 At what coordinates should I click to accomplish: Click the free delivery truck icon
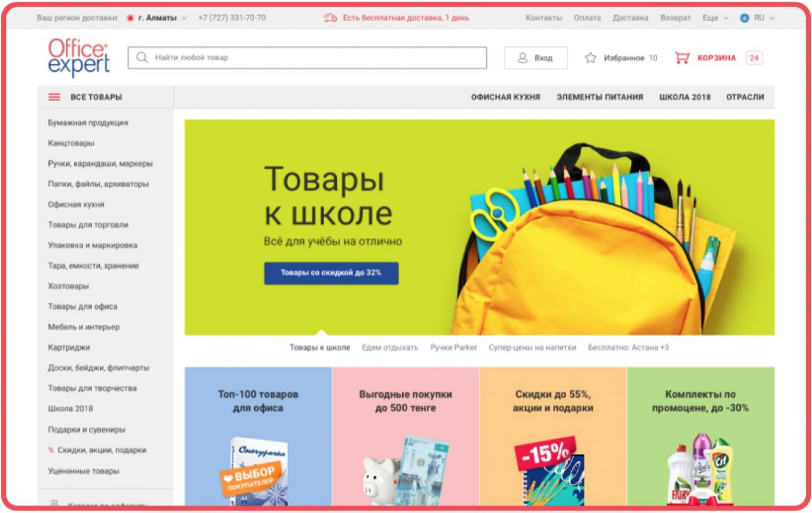(x=330, y=18)
